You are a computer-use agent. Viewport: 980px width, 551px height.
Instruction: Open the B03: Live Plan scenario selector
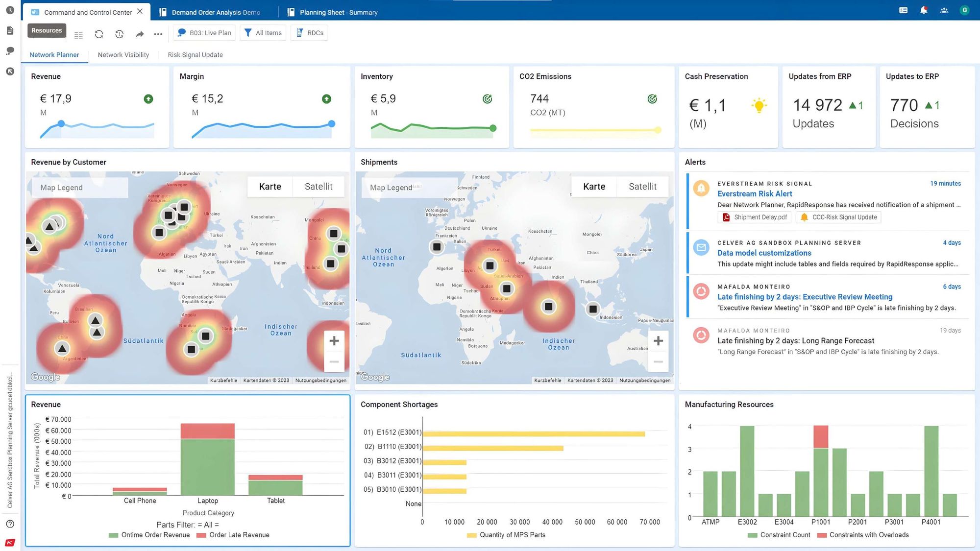pyautogui.click(x=204, y=33)
